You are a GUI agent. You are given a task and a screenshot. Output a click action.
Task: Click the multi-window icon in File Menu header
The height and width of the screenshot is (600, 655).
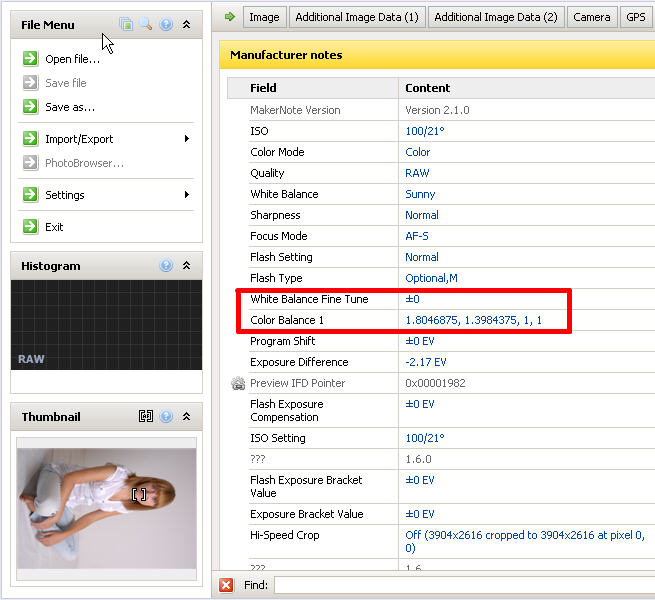point(126,24)
